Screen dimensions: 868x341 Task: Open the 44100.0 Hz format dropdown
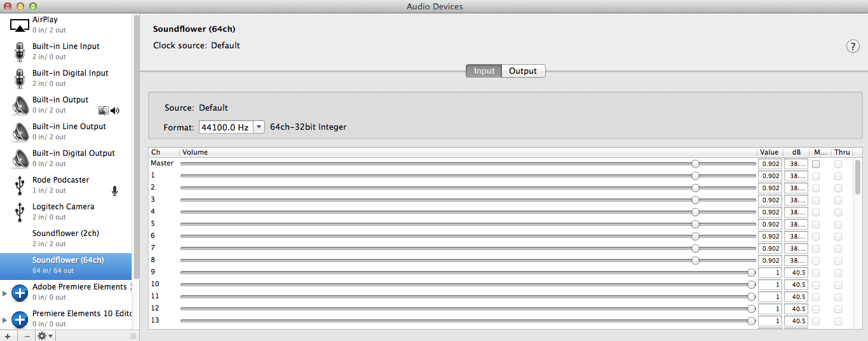[231, 127]
